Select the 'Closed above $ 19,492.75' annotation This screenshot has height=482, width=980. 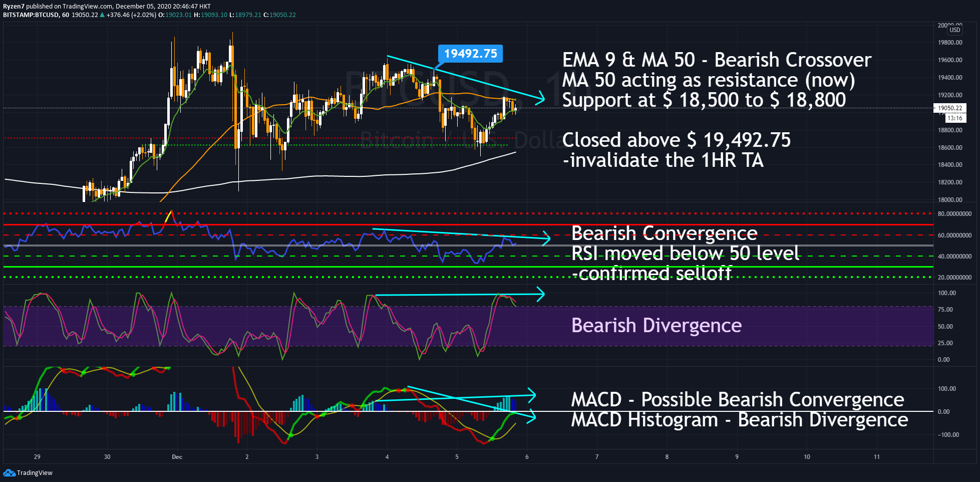pos(677,140)
